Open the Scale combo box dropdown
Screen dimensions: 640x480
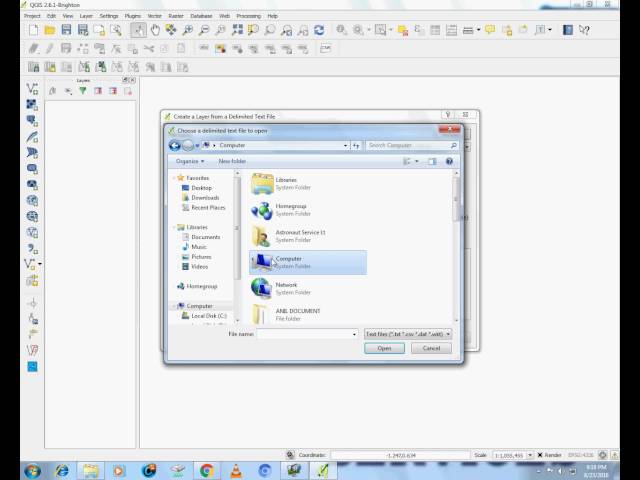coord(530,455)
